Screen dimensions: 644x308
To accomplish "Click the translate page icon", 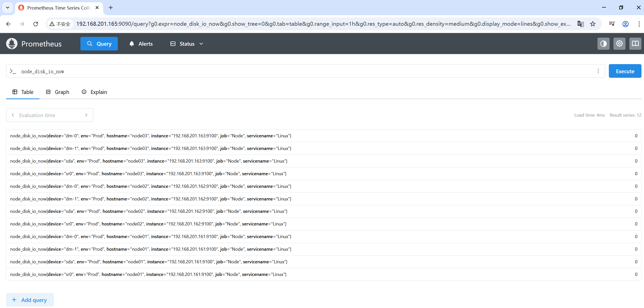I will coord(581,24).
